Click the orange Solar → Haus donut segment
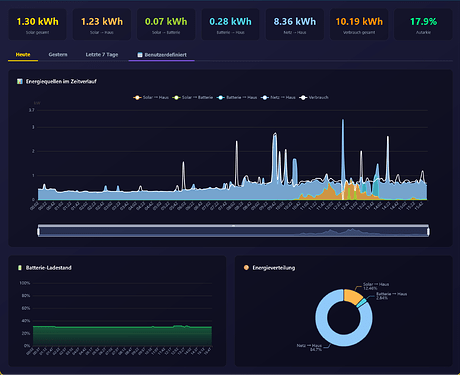 pyautogui.click(x=352, y=296)
